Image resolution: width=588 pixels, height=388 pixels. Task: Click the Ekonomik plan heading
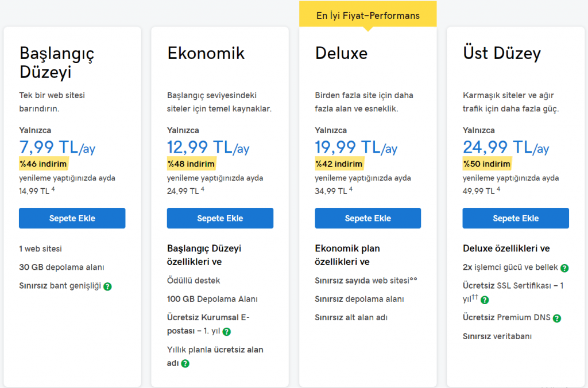tap(206, 53)
